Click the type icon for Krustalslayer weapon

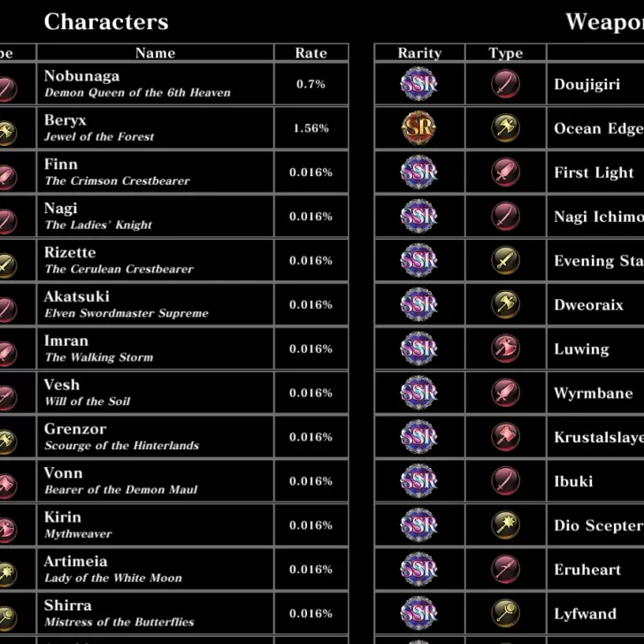pos(506,437)
